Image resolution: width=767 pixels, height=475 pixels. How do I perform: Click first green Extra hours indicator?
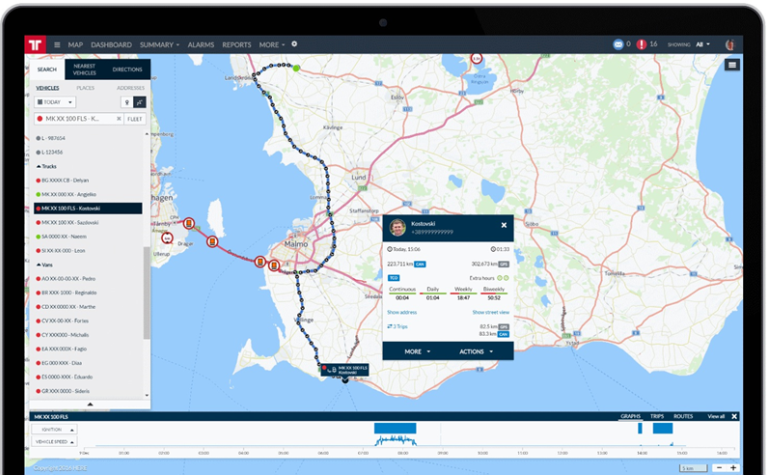pos(500,277)
